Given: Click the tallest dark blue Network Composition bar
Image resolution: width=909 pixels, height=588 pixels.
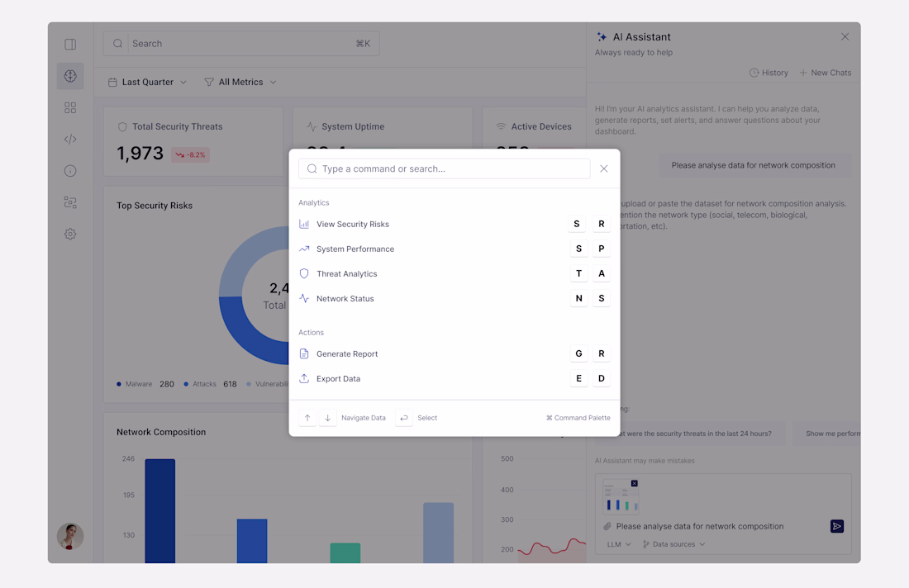Looking at the screenshot, I should click(160, 511).
